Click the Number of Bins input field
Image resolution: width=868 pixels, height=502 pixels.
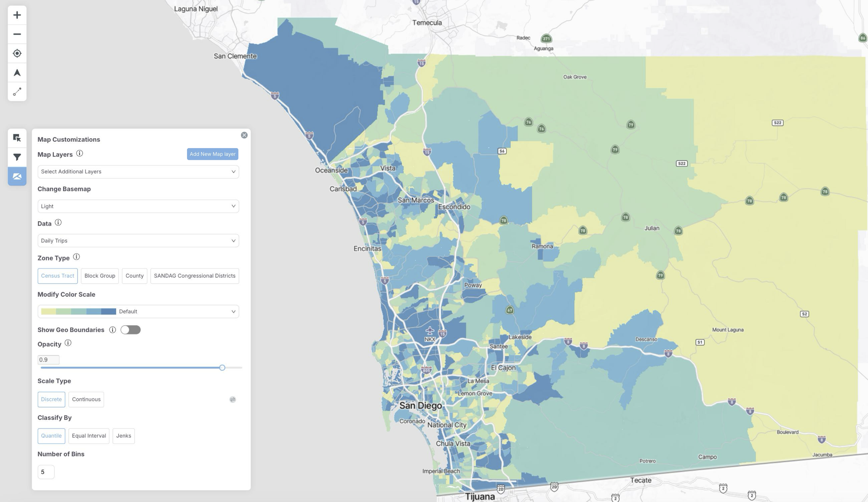coord(46,472)
